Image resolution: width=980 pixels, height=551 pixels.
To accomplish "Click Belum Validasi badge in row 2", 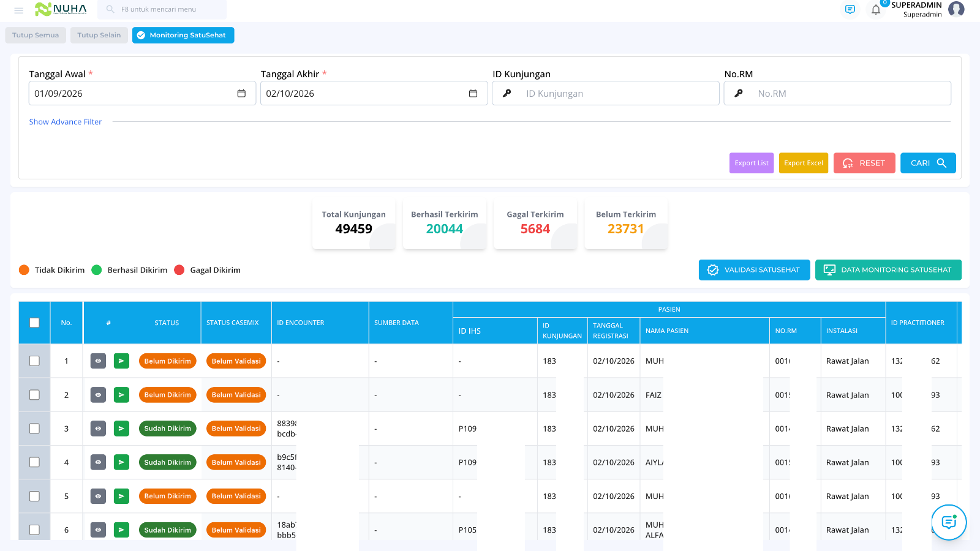I will click(x=236, y=395).
